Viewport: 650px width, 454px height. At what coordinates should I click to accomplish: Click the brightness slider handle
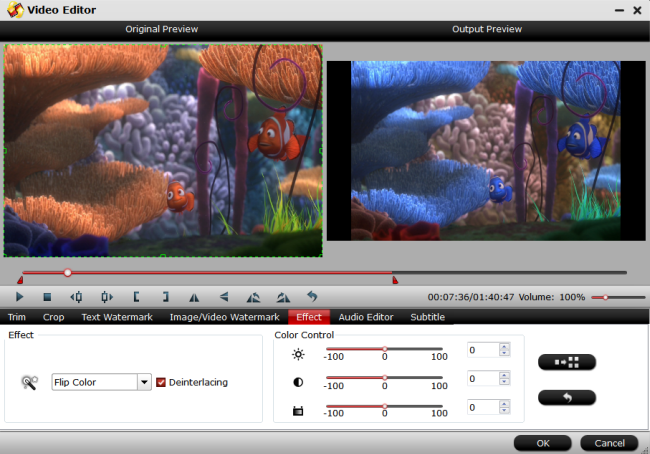[x=385, y=349]
